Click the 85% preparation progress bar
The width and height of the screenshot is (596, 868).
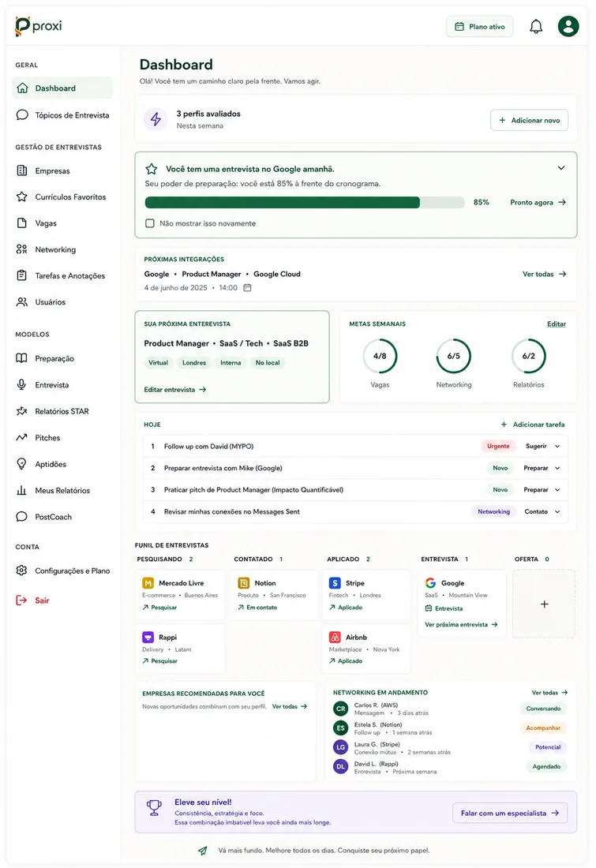tap(305, 203)
